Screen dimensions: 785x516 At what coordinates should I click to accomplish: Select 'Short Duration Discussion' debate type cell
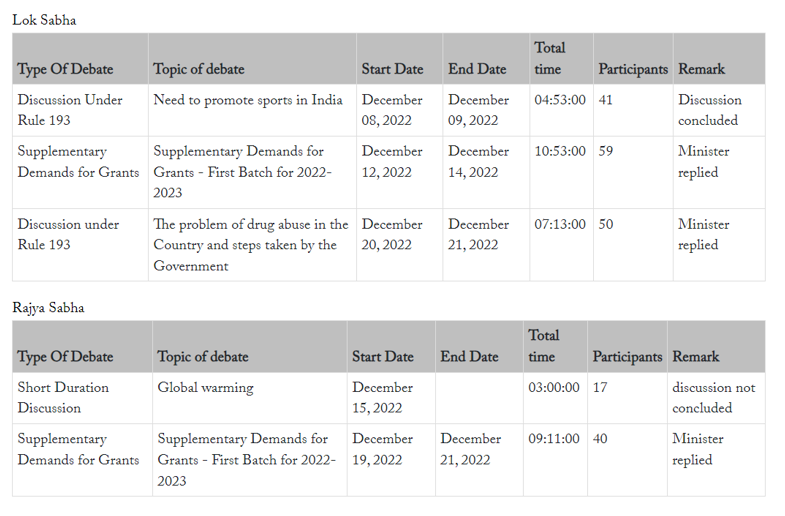pyautogui.click(x=82, y=398)
